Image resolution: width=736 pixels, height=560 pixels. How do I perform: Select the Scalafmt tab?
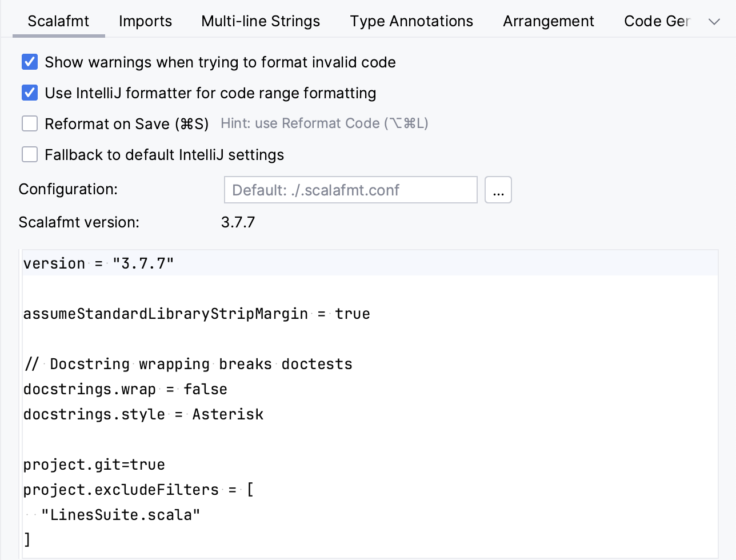point(58,21)
